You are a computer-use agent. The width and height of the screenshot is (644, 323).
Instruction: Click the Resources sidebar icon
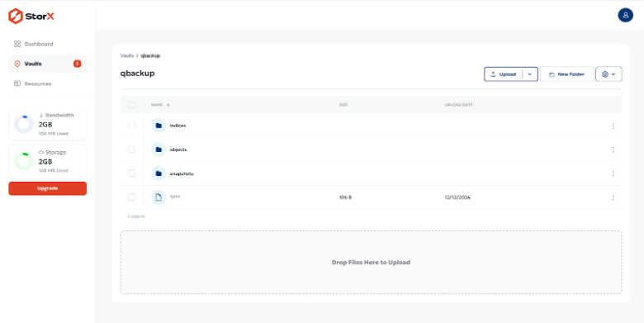[x=17, y=83]
